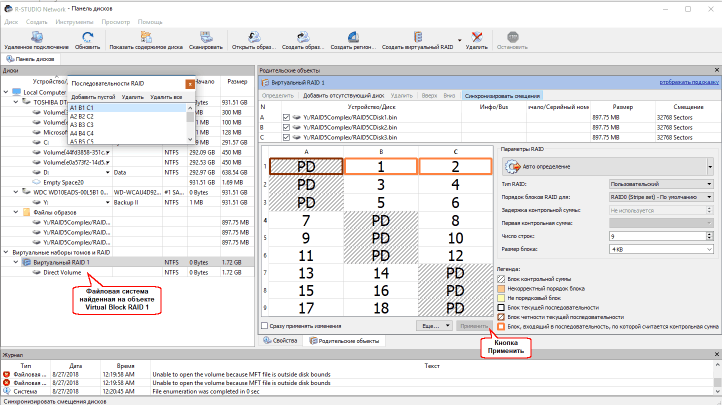Switch to Родительские объекты bottom tab

pos(344,341)
